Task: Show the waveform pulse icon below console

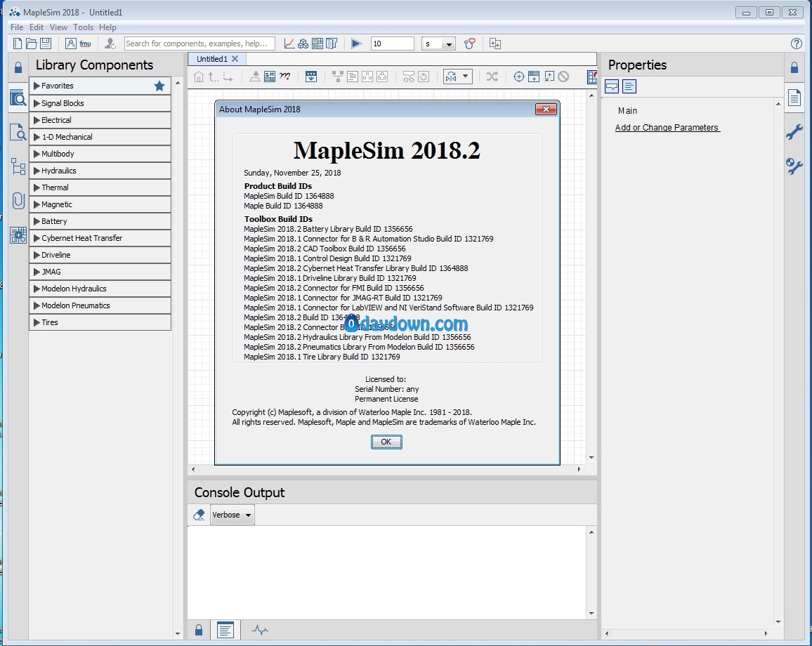Action: pyautogui.click(x=260, y=630)
